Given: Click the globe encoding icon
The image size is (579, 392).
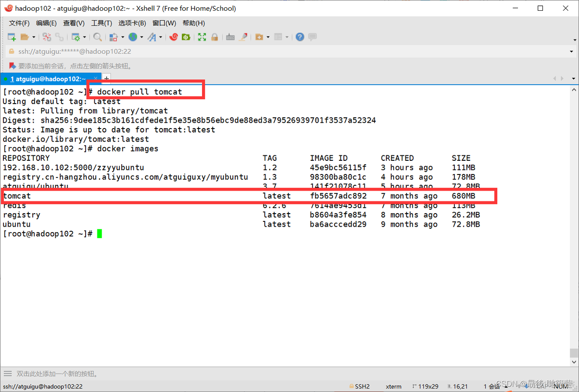Looking at the screenshot, I should [133, 37].
